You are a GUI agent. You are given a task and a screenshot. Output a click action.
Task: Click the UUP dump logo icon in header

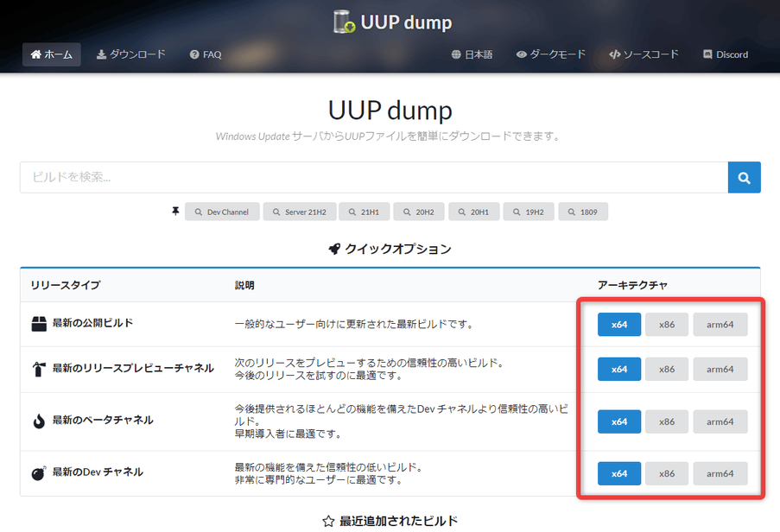[x=345, y=22]
